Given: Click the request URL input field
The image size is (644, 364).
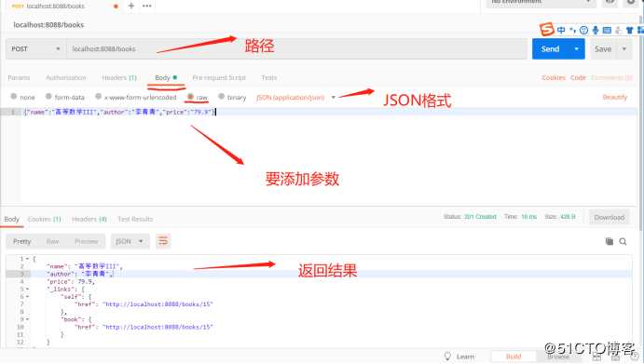Looking at the screenshot, I should (296, 48).
